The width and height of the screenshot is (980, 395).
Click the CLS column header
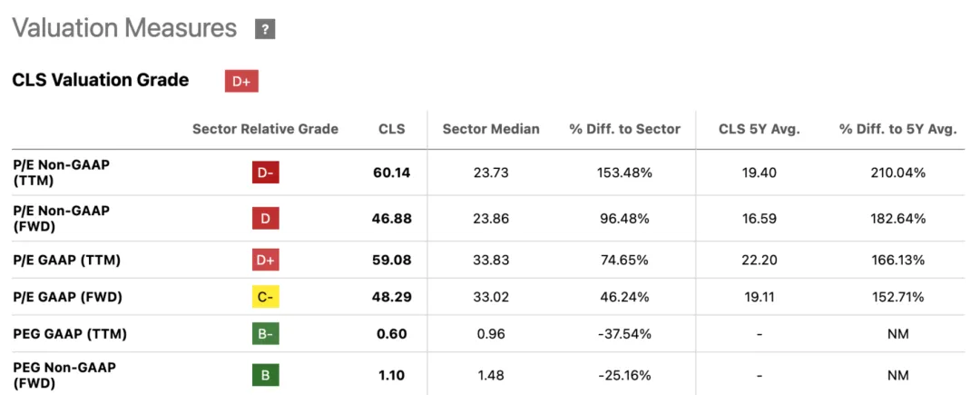[x=392, y=129]
